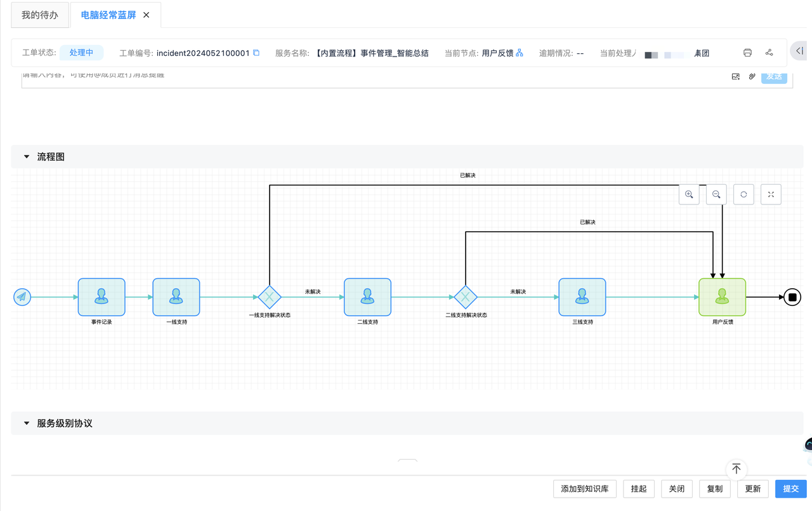Image resolution: width=812 pixels, height=511 pixels.
Task: Click the 提交 button
Action: point(790,489)
